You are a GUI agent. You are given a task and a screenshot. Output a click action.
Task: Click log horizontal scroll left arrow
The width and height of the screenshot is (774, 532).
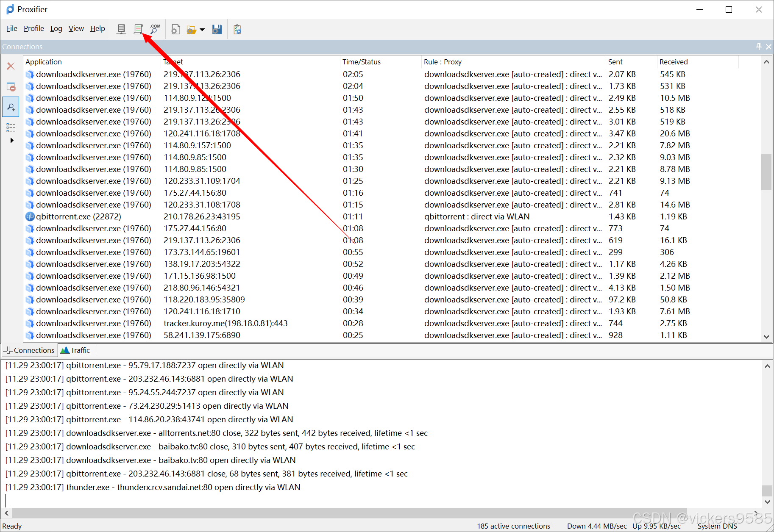(x=6, y=513)
